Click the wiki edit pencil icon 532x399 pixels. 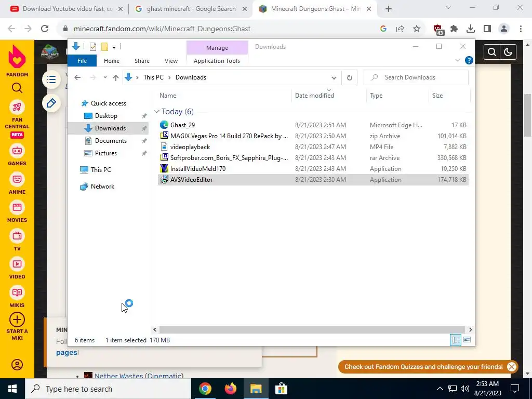click(51, 103)
